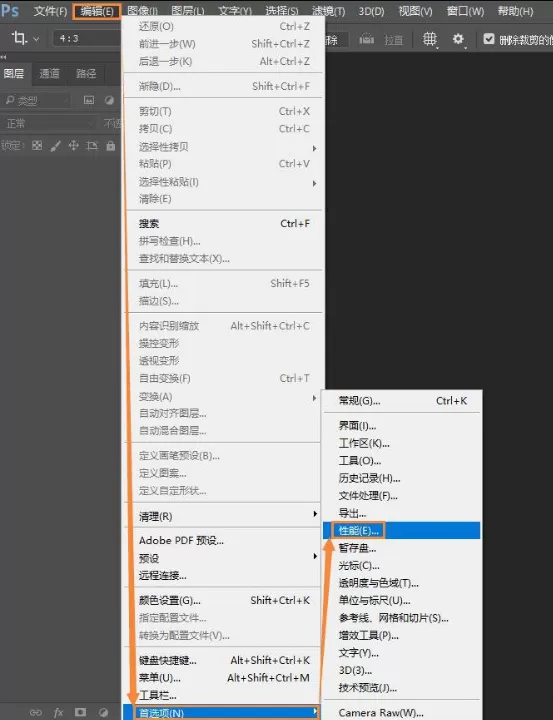This screenshot has height=720, width=553.
Task: Choose 界面(I)... preferences entry
Action: tap(401, 426)
